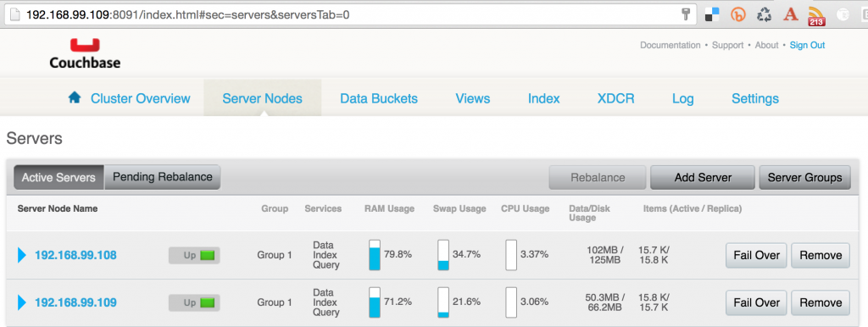Select the Server Nodes tab

click(263, 98)
